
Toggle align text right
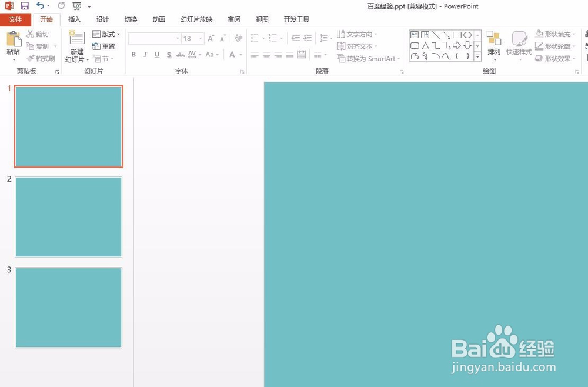pyautogui.click(x=278, y=55)
